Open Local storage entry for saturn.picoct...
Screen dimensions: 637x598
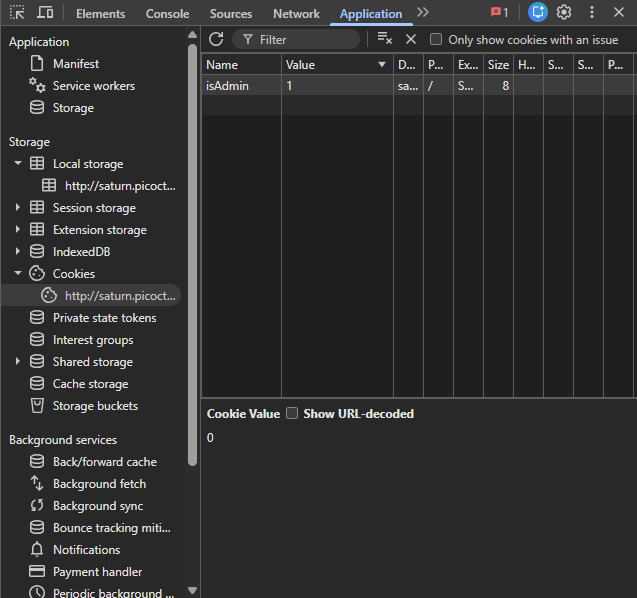point(120,186)
